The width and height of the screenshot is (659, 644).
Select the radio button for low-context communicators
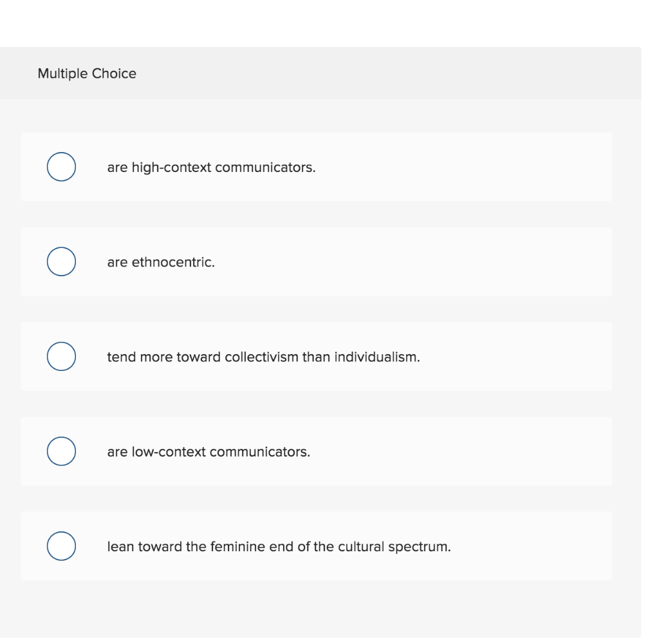[61, 451]
